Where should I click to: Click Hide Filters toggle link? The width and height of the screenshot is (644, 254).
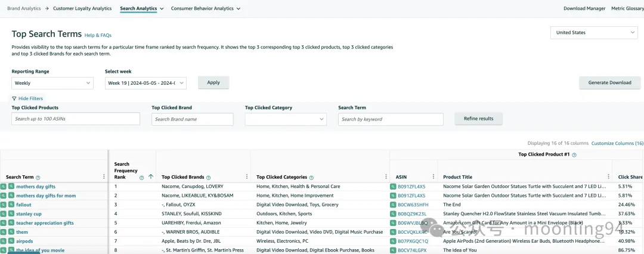click(x=27, y=98)
